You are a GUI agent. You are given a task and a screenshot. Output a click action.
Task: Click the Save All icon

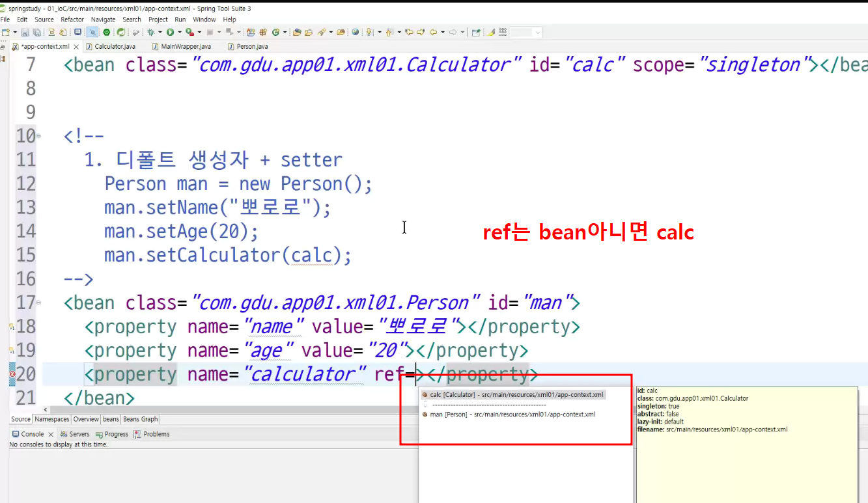37,32
